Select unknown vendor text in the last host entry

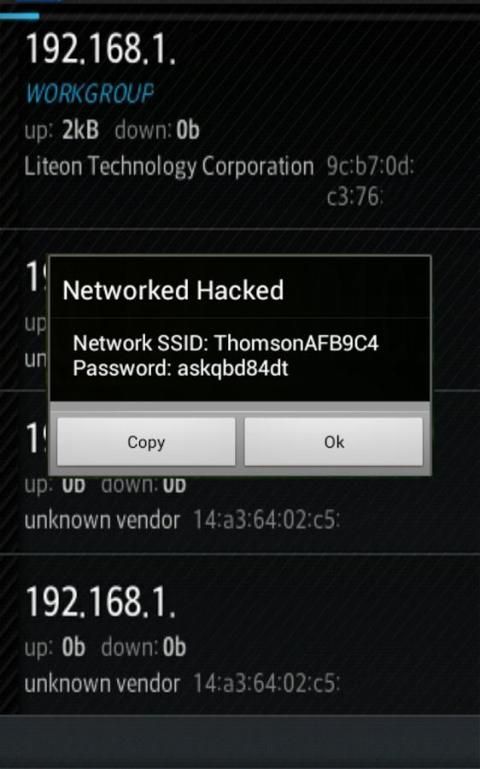(102, 684)
